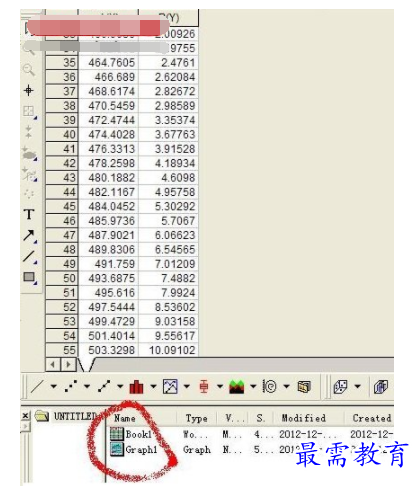The height and width of the screenshot is (486, 417).
Task: Select the Arrow drawing tool
Action: 29,236
